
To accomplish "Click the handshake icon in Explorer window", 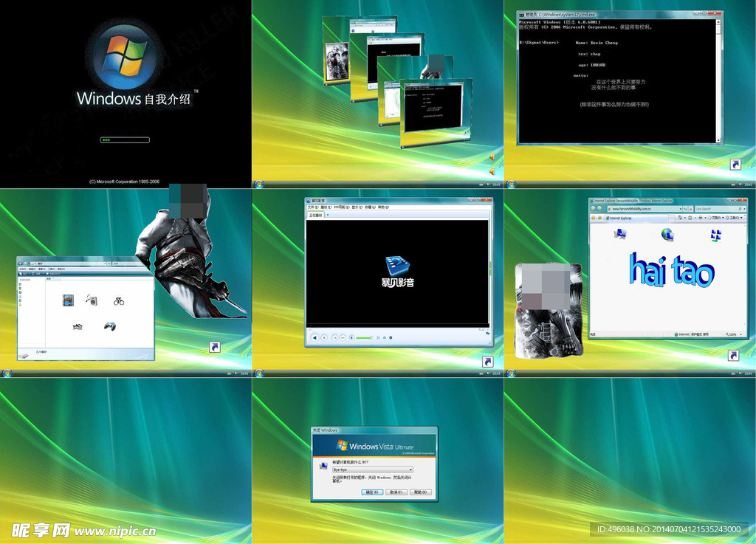I will [x=77, y=326].
